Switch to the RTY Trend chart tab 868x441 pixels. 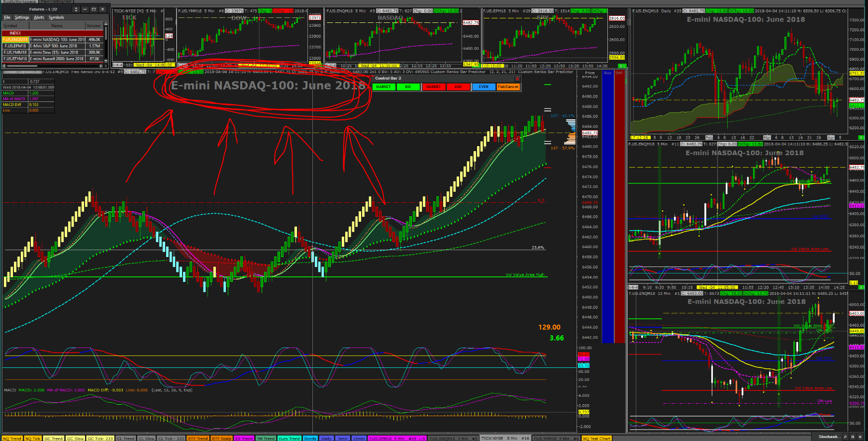pyautogui.click(x=198, y=439)
